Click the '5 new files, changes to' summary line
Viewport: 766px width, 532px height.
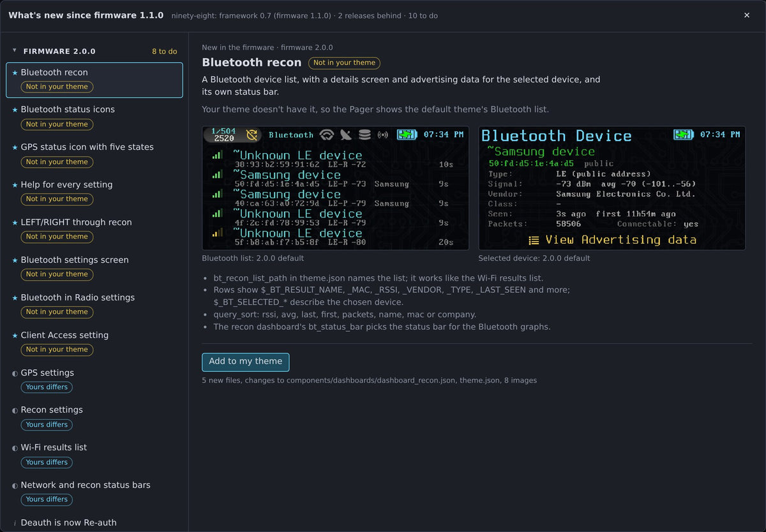(x=370, y=380)
